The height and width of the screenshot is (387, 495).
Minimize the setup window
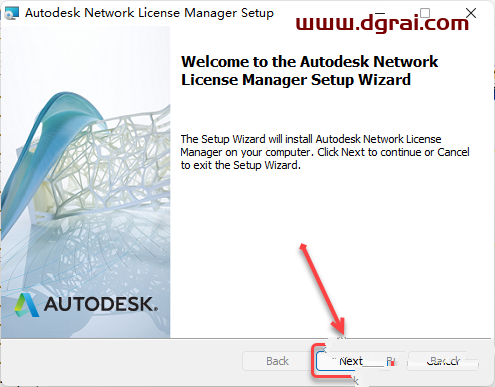[380, 13]
